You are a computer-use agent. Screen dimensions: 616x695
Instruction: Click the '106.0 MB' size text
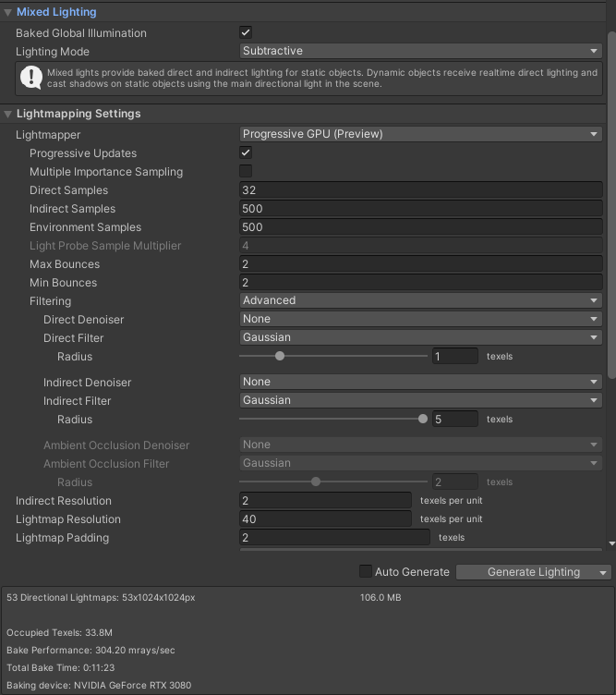[x=380, y=597]
